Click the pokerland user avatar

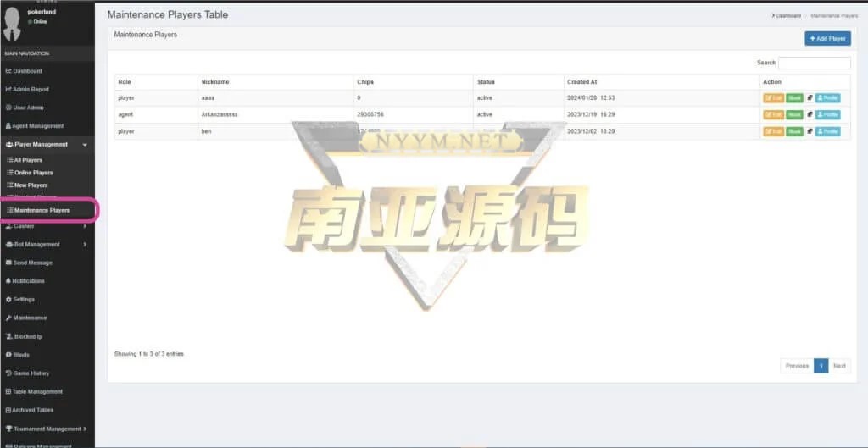(x=13, y=24)
